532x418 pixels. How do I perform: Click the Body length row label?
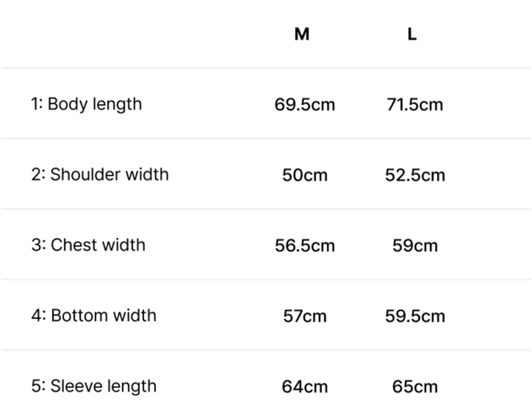[86, 105]
